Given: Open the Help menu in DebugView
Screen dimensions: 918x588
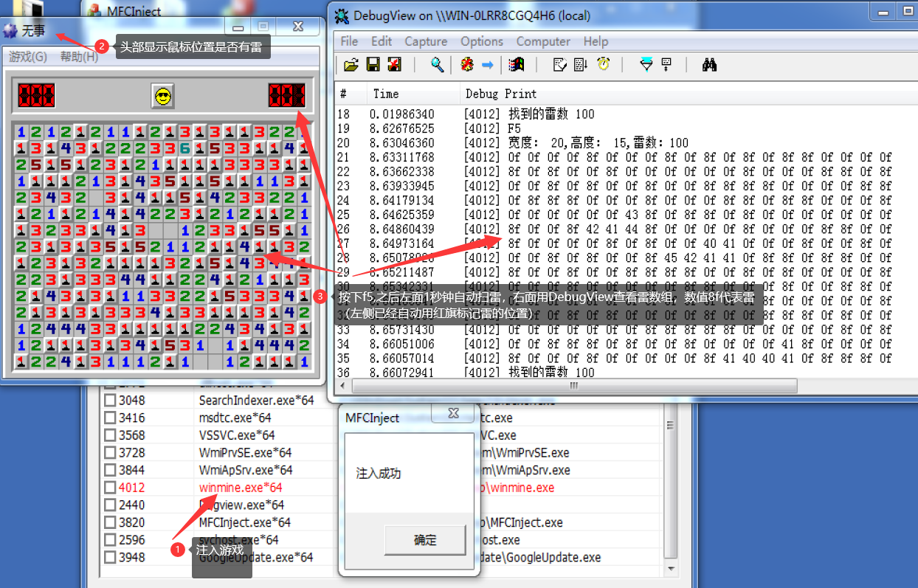Looking at the screenshot, I should (596, 41).
